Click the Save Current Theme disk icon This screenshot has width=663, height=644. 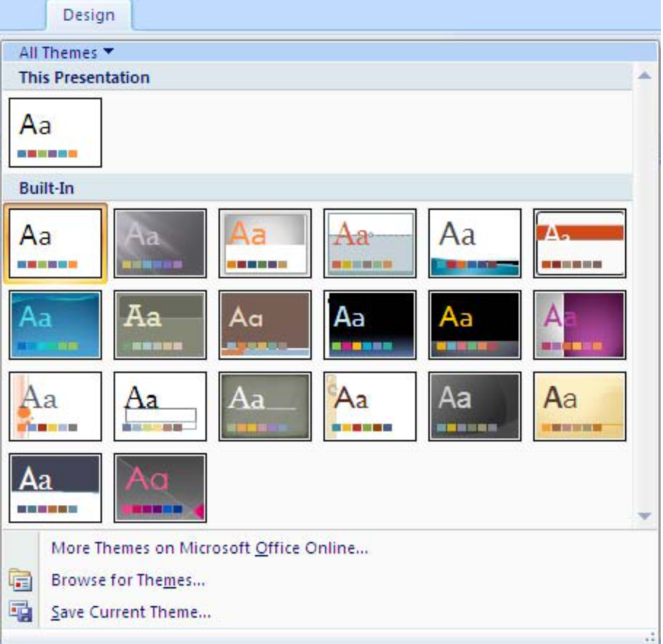tap(20, 612)
